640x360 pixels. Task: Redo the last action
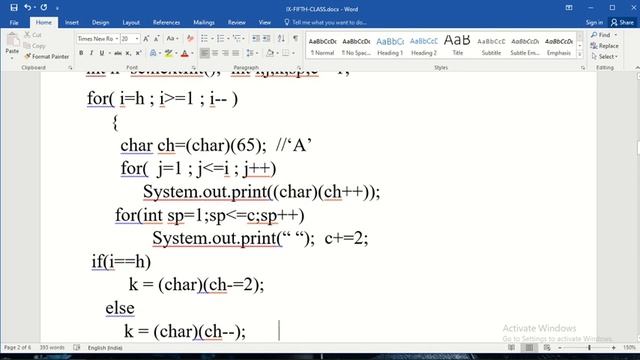(44, 7)
